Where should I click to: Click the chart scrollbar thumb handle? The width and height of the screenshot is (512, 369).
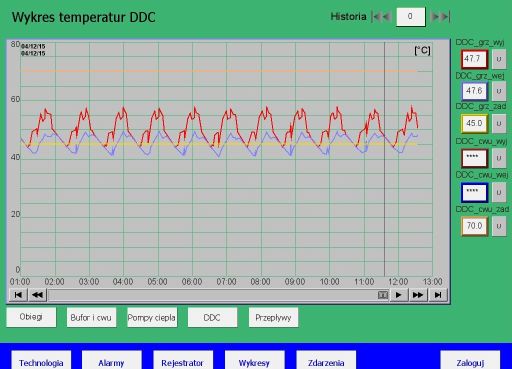pos(383,295)
